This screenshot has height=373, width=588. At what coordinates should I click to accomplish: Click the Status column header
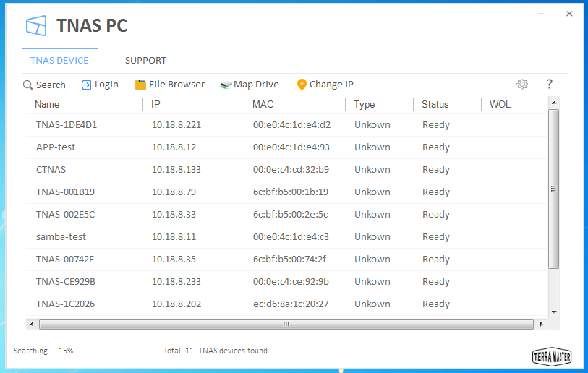[x=435, y=105]
